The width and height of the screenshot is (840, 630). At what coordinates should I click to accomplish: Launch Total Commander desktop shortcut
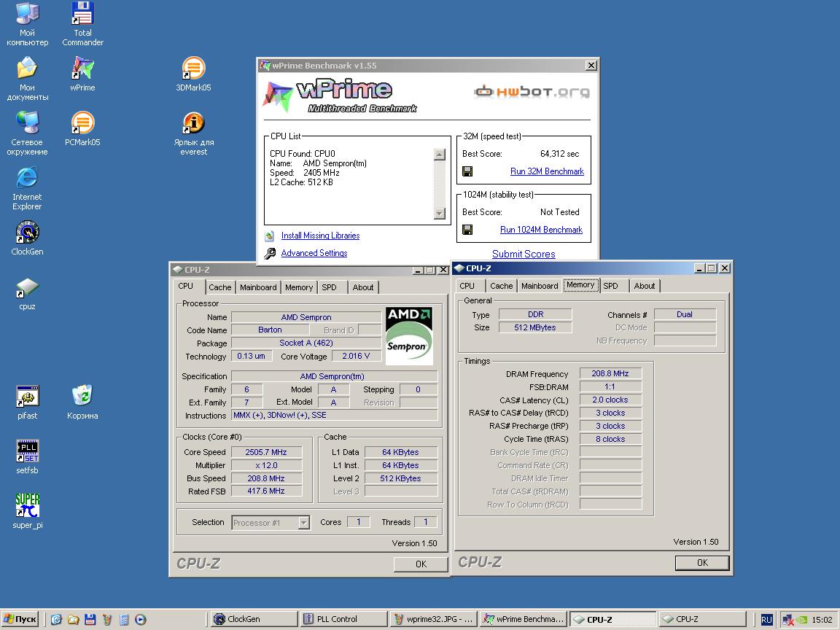82,24
